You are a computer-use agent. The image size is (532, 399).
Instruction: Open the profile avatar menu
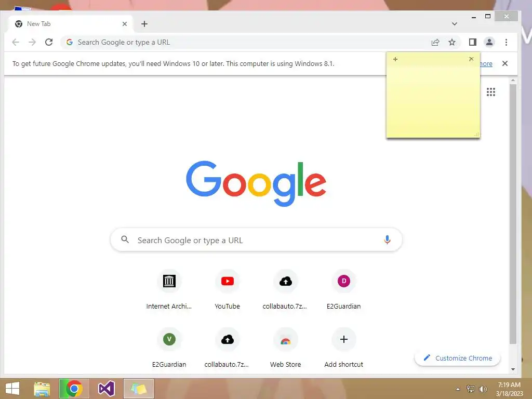(489, 42)
